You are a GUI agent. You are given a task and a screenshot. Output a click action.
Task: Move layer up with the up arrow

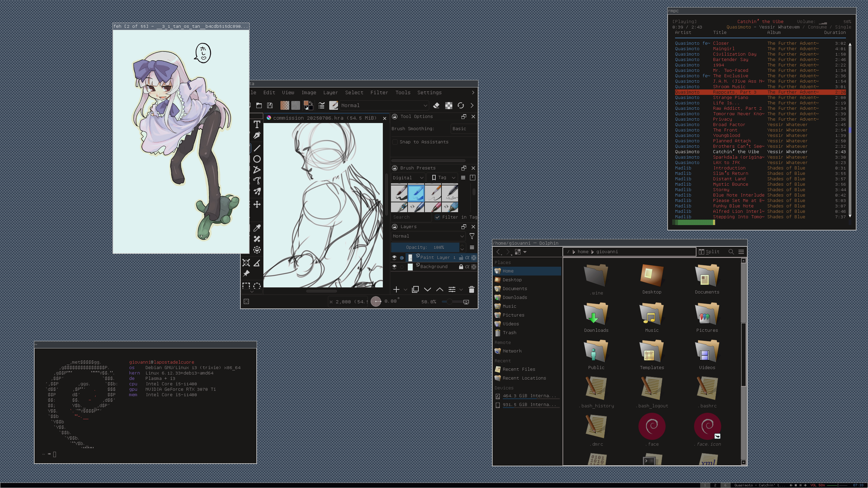pyautogui.click(x=440, y=289)
